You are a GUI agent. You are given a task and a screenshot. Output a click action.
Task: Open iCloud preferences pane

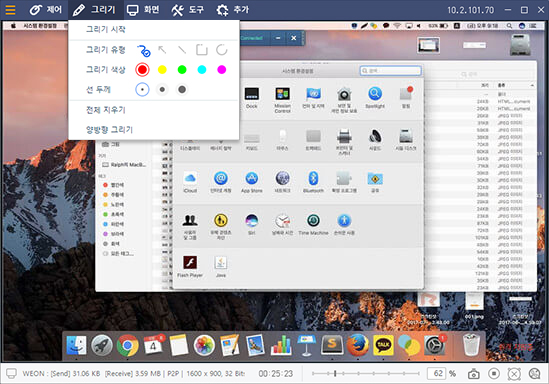pyautogui.click(x=190, y=182)
